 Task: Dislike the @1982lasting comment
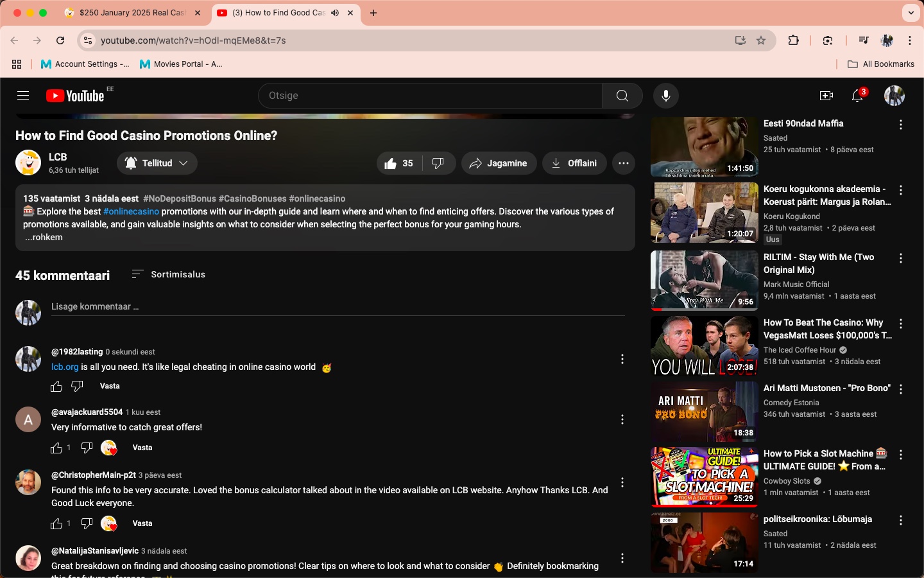[x=77, y=386]
